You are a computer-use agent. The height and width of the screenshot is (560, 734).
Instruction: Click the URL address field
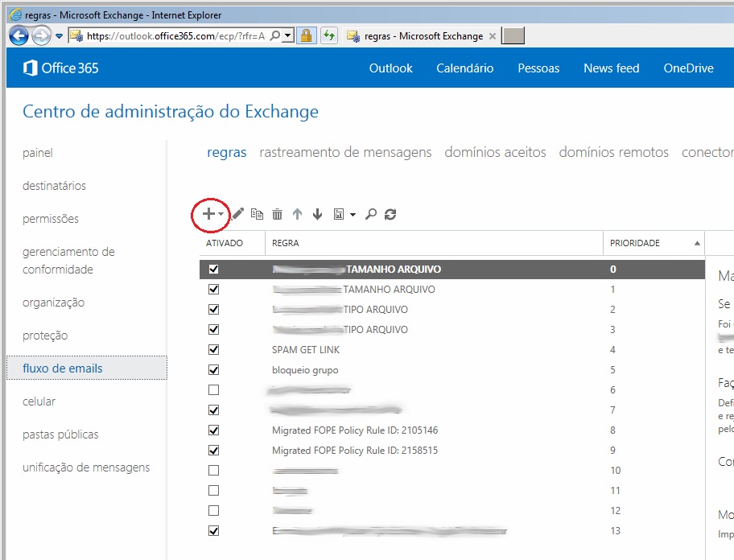(x=175, y=36)
